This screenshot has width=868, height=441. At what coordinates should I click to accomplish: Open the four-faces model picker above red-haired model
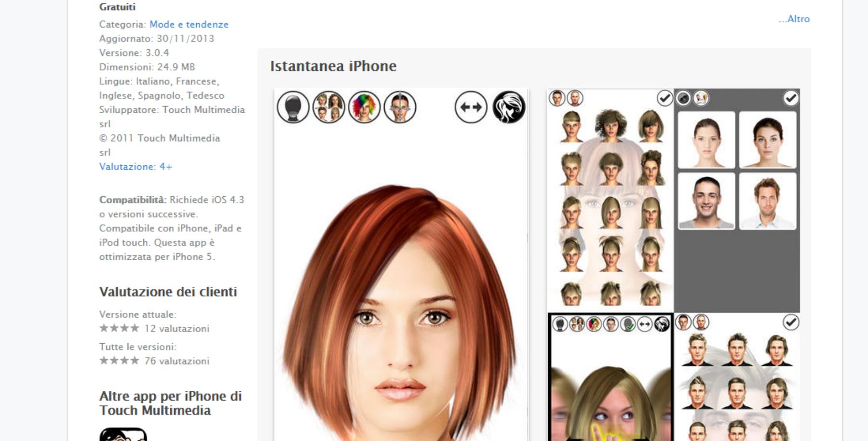click(x=329, y=107)
